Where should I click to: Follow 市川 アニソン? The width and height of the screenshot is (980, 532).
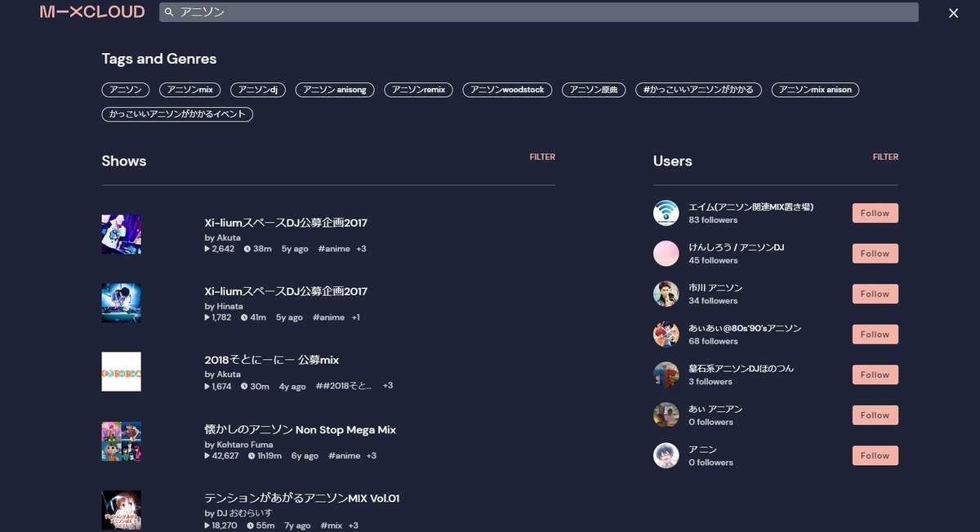pyautogui.click(x=874, y=293)
